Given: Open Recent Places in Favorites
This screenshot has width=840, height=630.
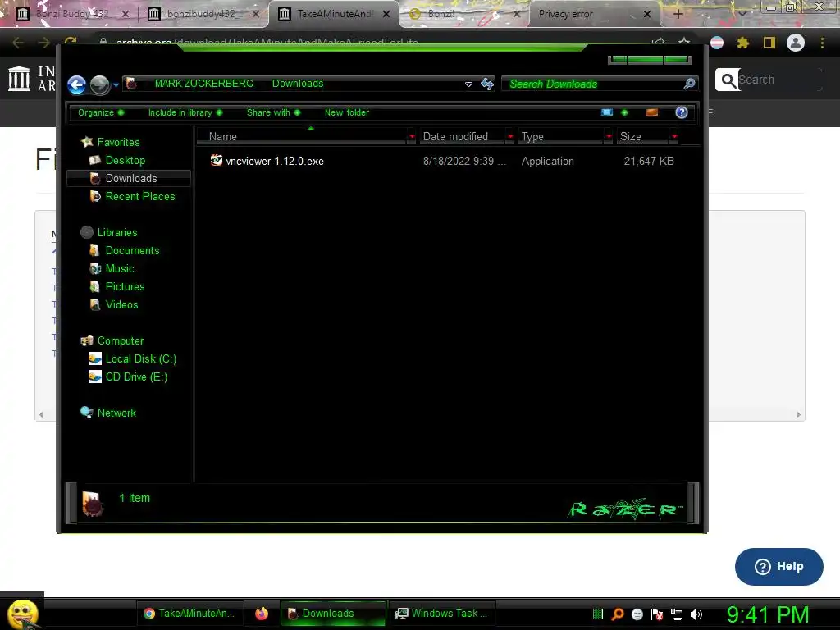Looking at the screenshot, I should (140, 197).
